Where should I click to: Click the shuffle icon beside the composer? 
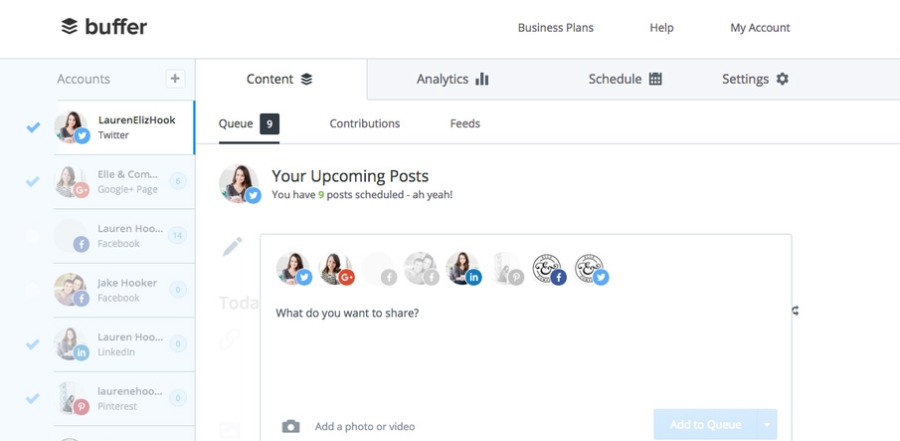point(796,311)
